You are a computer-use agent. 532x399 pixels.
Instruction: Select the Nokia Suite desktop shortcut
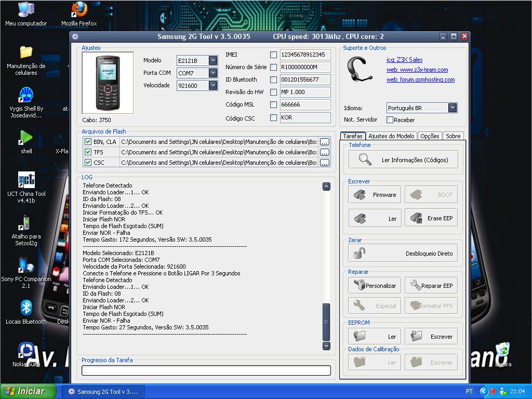pyautogui.click(x=26, y=354)
